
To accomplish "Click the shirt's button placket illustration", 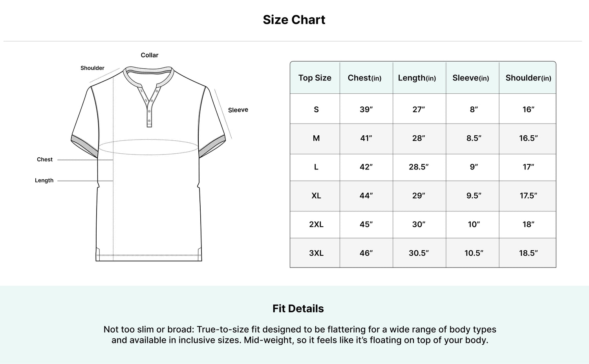I will [x=149, y=106].
